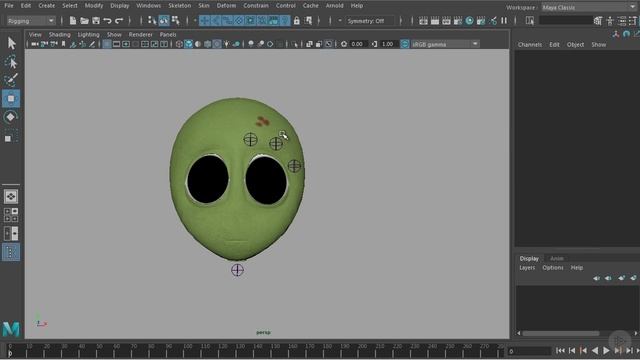The height and width of the screenshot is (360, 640).
Task: Open the Symmetry: Off dropdown
Action: (x=371, y=21)
